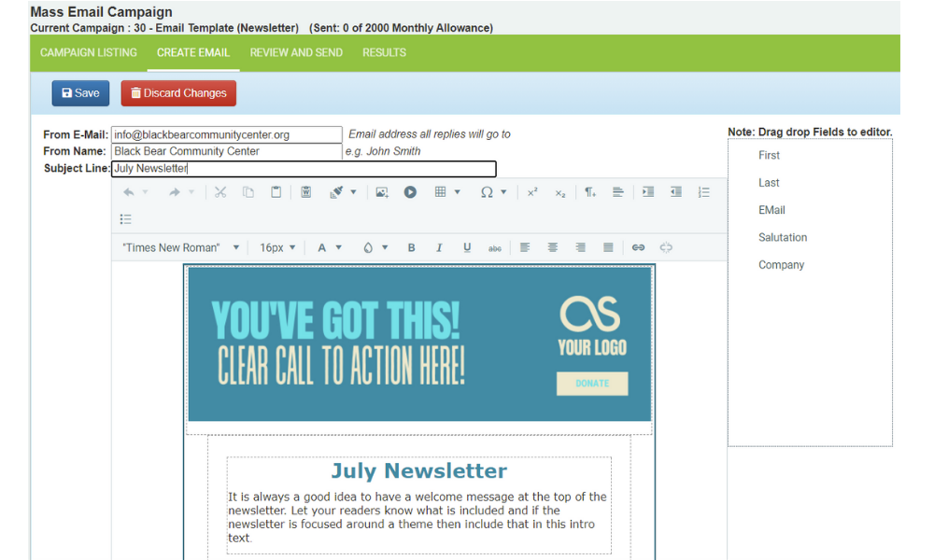Toggle underline formatting

tap(467, 247)
